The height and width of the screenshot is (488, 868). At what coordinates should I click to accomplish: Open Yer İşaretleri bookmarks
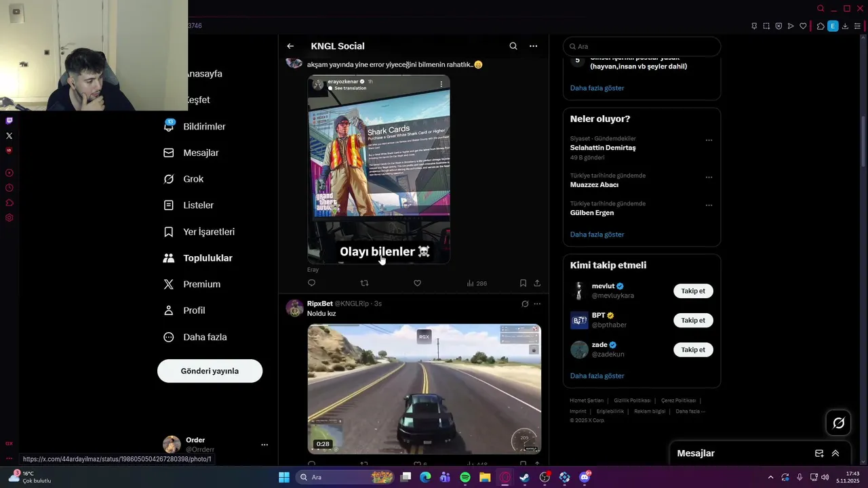pyautogui.click(x=199, y=232)
